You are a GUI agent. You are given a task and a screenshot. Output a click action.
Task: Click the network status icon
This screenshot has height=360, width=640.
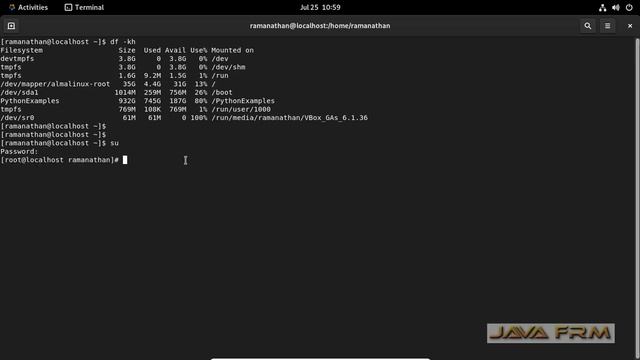pos(602,7)
